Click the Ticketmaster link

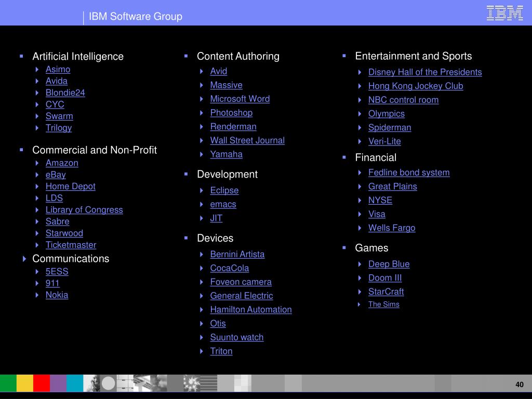point(71,245)
